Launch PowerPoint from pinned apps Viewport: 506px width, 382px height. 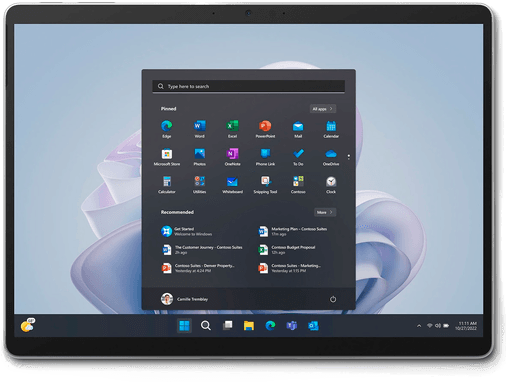(265, 129)
